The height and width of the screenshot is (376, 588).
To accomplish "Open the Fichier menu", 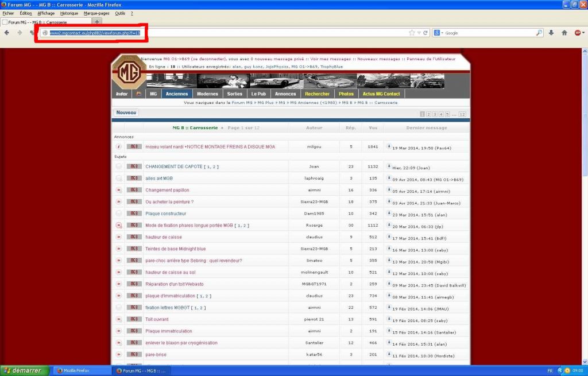I will 8,13.
